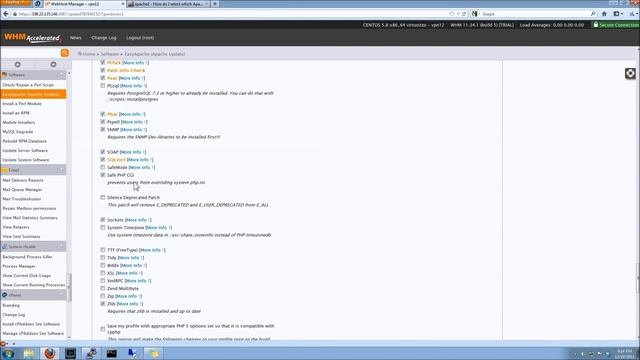
Task: Uncheck the Phar checkbox
Action: point(103,114)
